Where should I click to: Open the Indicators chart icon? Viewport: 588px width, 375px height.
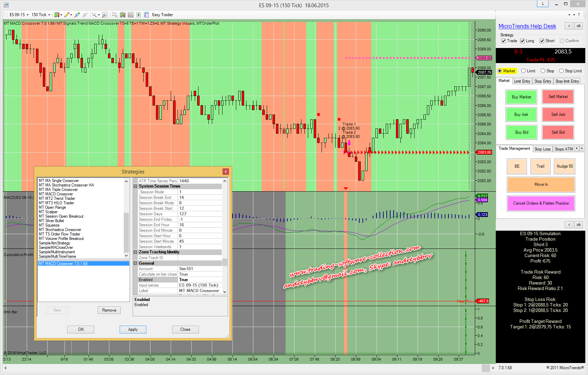coord(131,15)
